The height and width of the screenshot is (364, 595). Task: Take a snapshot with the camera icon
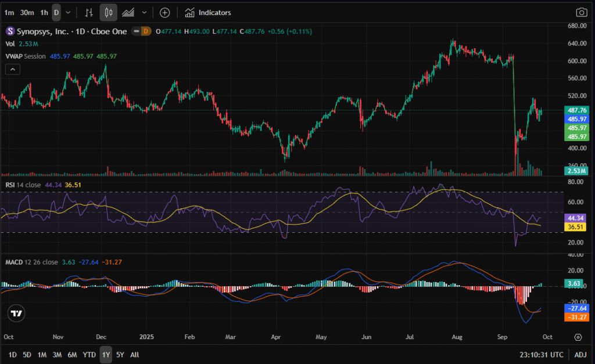(x=580, y=12)
